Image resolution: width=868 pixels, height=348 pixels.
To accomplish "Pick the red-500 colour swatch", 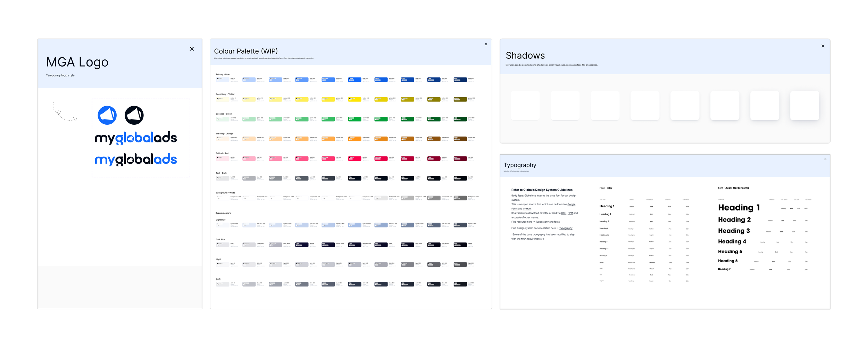I will click(x=354, y=159).
